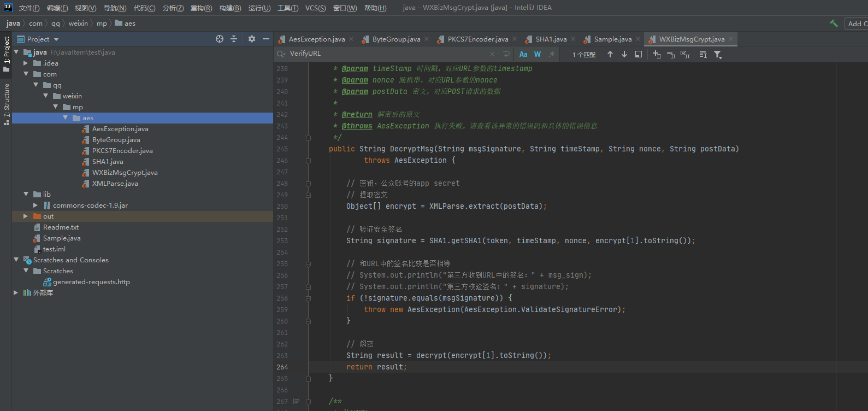Toggle the Structure side tab
Screen dimensions: 868x411
click(7, 104)
